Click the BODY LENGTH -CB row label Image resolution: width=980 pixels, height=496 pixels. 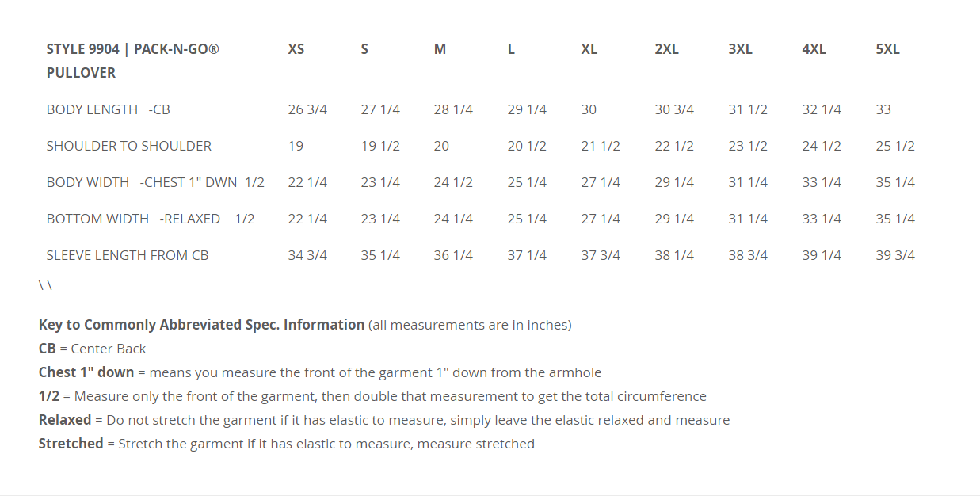point(108,109)
